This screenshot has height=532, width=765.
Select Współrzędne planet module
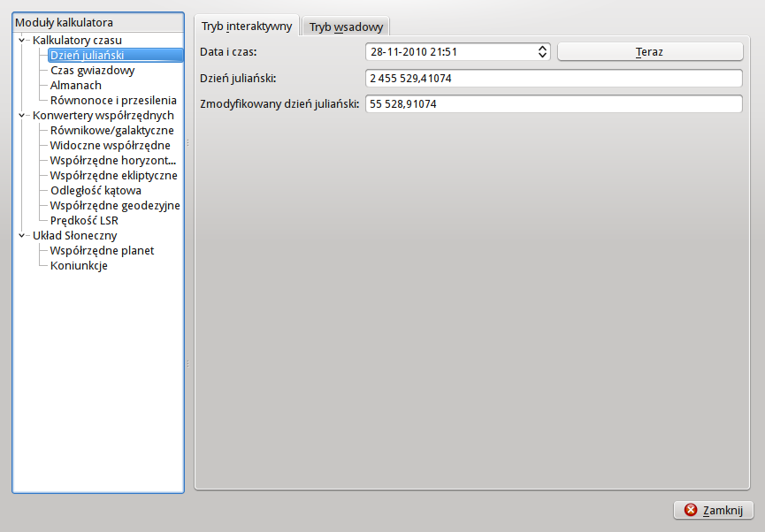(102, 251)
